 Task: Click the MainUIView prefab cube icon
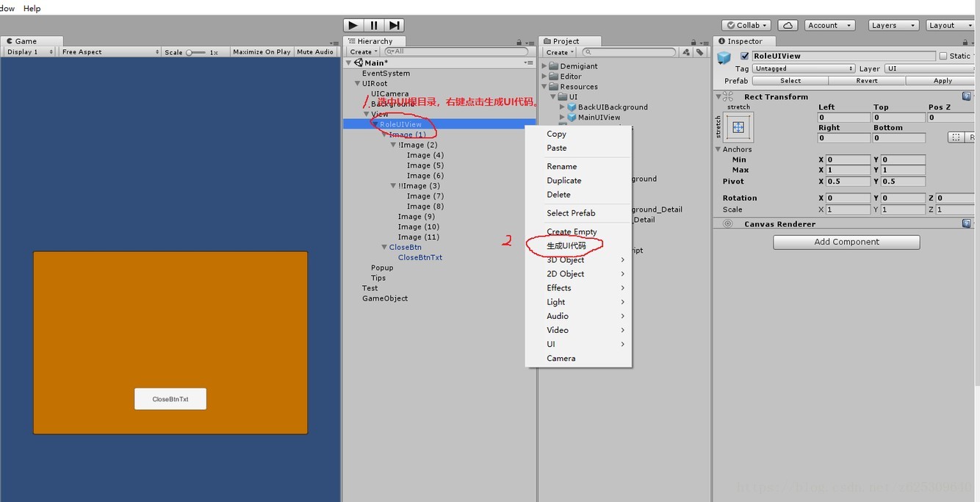[572, 117]
